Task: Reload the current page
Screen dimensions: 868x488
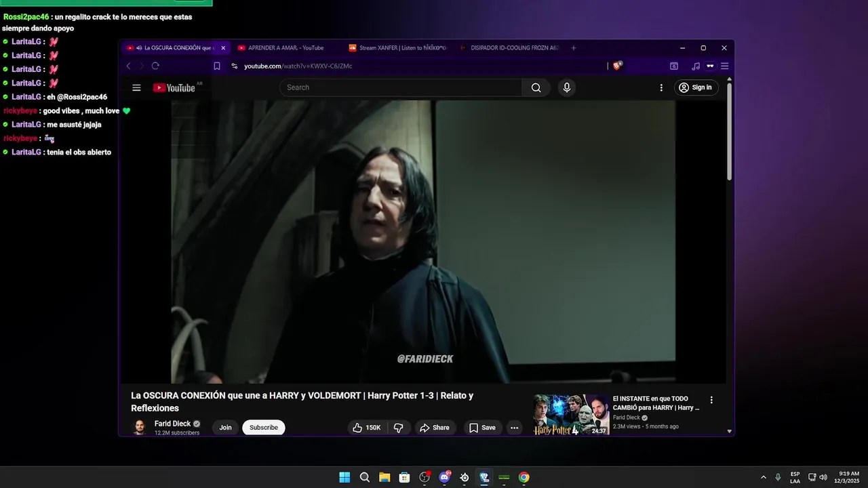Action: tap(155, 66)
